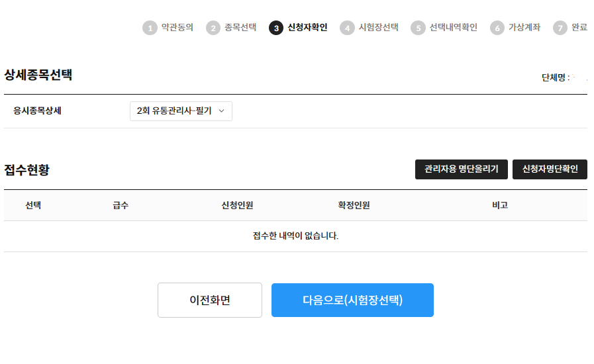Click the step 6 number circle
594x364 pixels.
[497, 28]
